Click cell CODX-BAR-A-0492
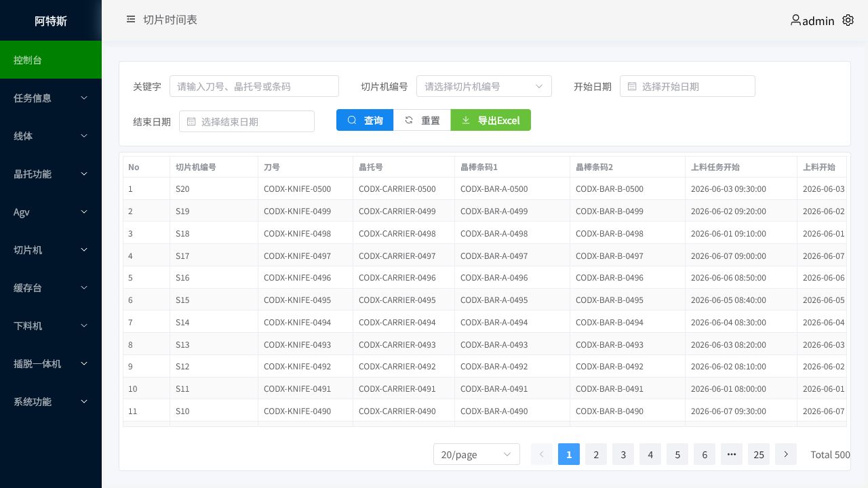Screen dimensions: 868x488 tap(513, 367)
